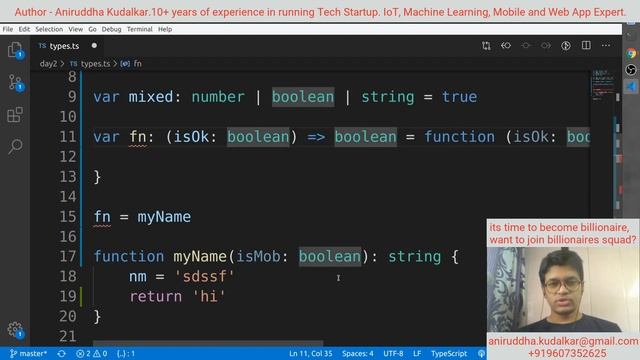
Task: Click the highlighted boolean on line 9
Action: 303,97
